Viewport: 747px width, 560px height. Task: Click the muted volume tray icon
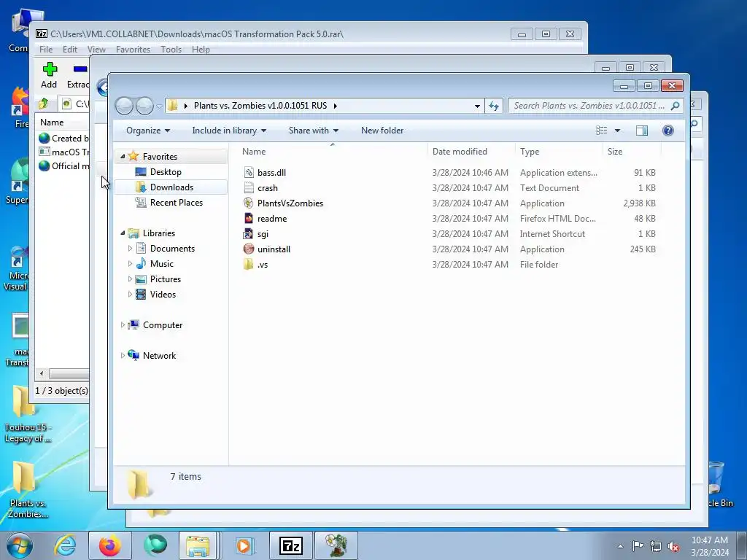[673, 547]
